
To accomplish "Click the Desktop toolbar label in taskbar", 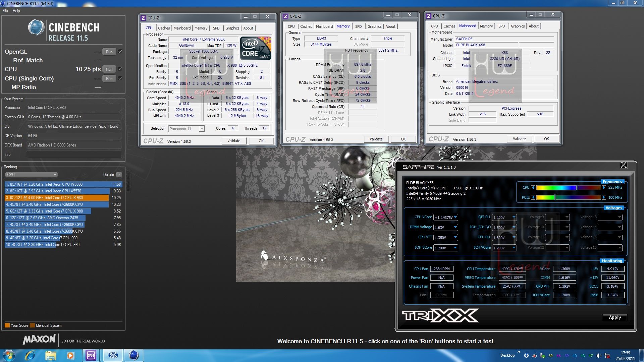I will point(507,355).
